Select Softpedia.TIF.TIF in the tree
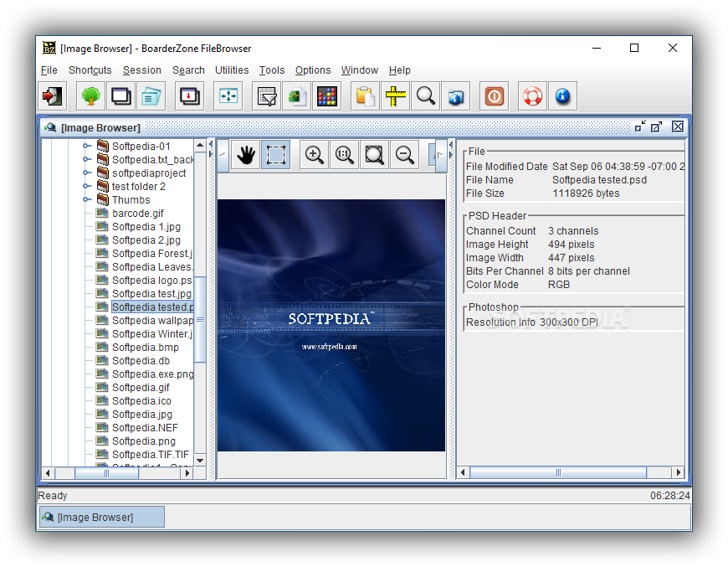This screenshot has height=567, width=728. tap(151, 455)
